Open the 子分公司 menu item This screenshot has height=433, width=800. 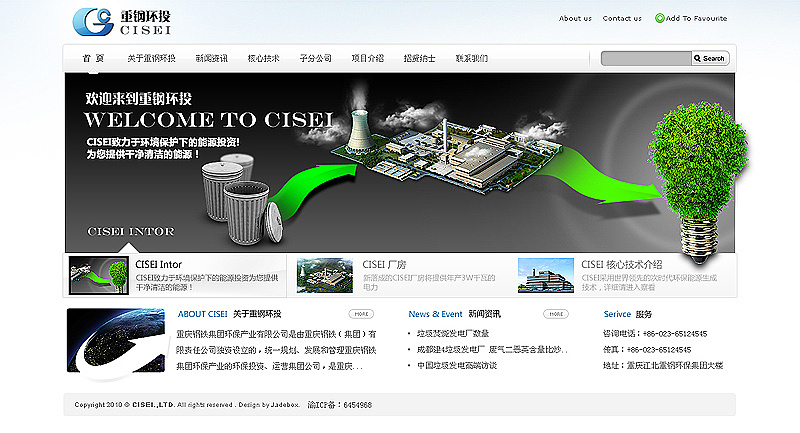pos(315,58)
